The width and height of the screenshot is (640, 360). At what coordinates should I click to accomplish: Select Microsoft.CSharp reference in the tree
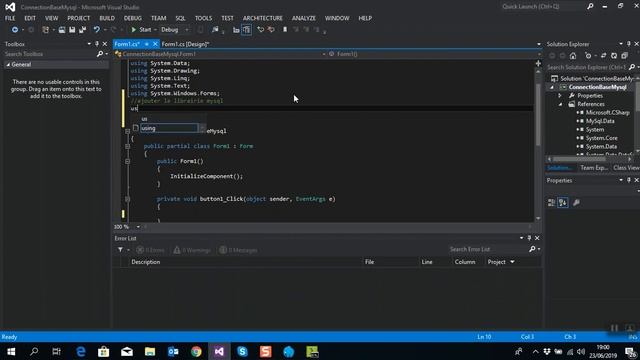[x=607, y=113]
